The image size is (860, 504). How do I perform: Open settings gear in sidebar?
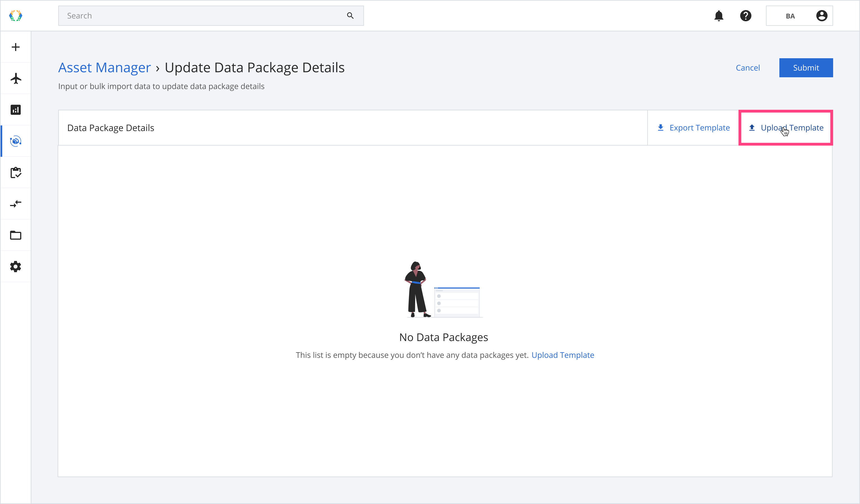coord(16,267)
